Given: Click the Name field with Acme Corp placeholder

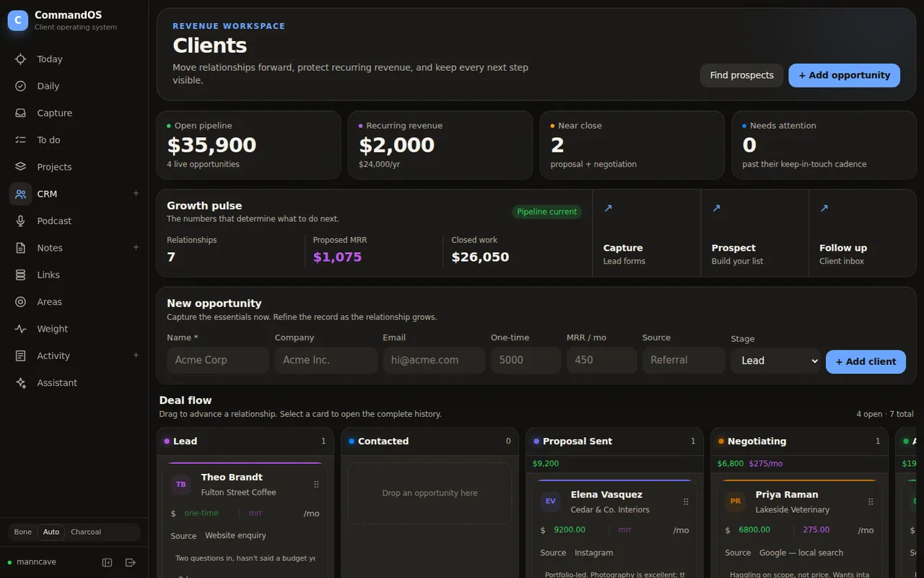Looking at the screenshot, I should click(x=218, y=360).
